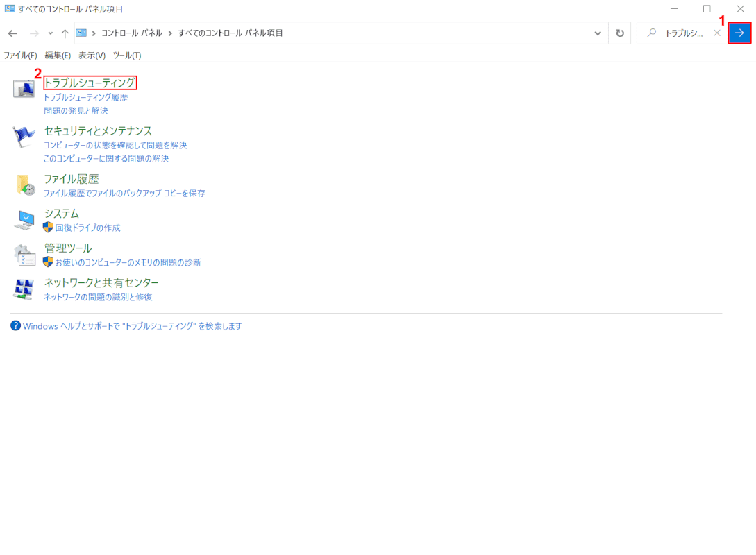Click into the search box text
This screenshot has width=756, height=555.
point(684,33)
